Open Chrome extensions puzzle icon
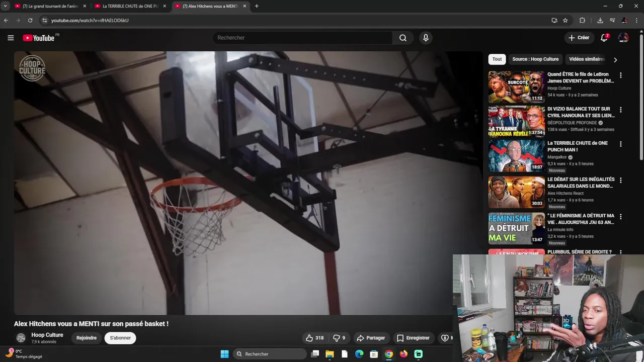 pyautogui.click(x=582, y=20)
